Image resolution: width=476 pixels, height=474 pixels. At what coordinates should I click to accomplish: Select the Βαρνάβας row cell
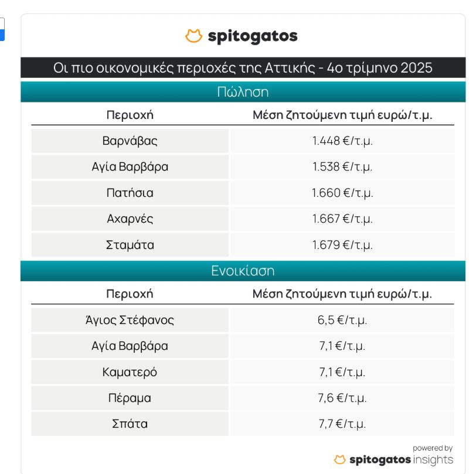(130, 141)
